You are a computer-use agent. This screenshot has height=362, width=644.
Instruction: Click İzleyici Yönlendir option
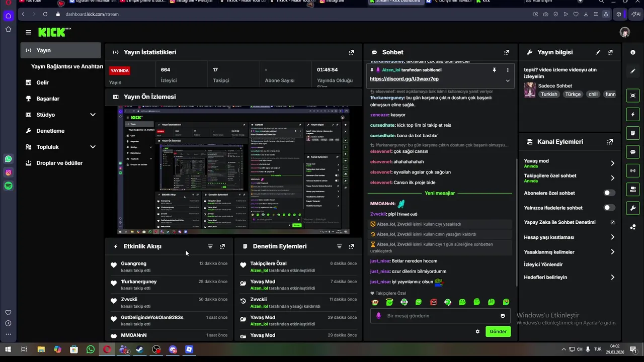coord(543,264)
